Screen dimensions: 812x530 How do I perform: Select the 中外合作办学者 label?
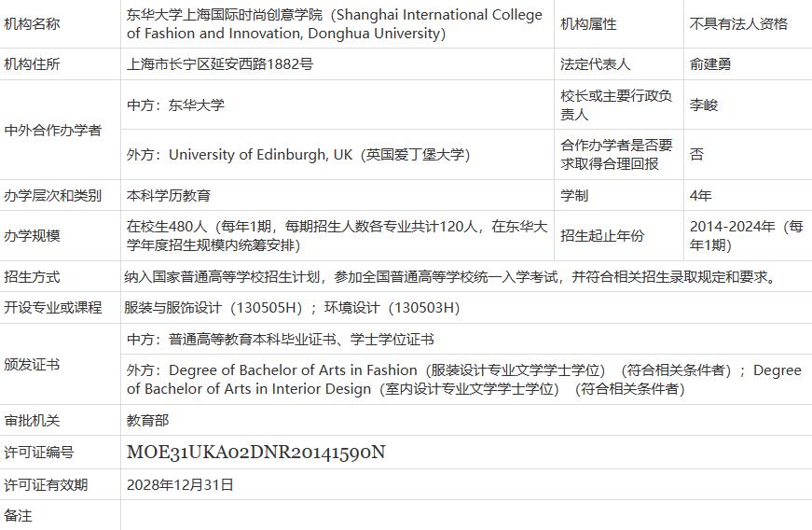click(x=52, y=130)
